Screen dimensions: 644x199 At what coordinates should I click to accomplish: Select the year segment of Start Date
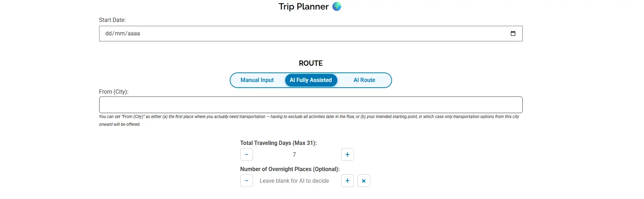pyautogui.click(x=134, y=34)
